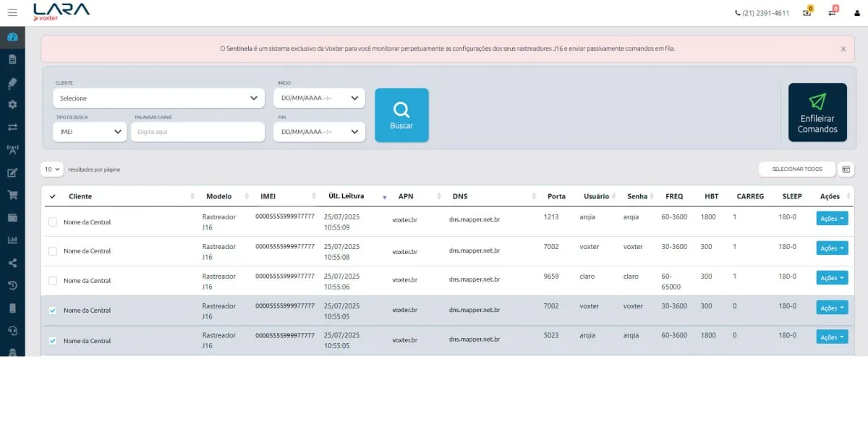Focus the Palavras-chave input field
The height and width of the screenshot is (430, 868).
tap(197, 132)
